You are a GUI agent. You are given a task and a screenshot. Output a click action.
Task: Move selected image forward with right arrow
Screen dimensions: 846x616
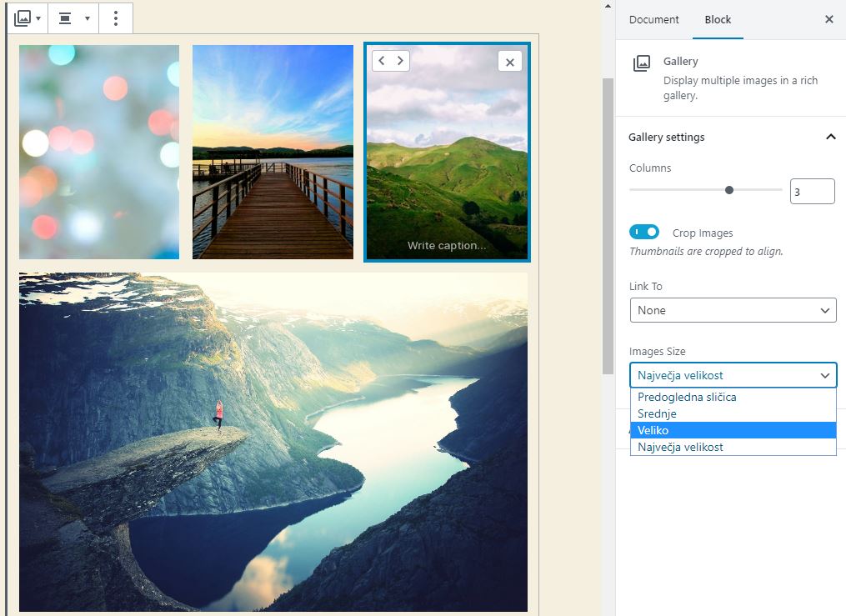pos(400,61)
